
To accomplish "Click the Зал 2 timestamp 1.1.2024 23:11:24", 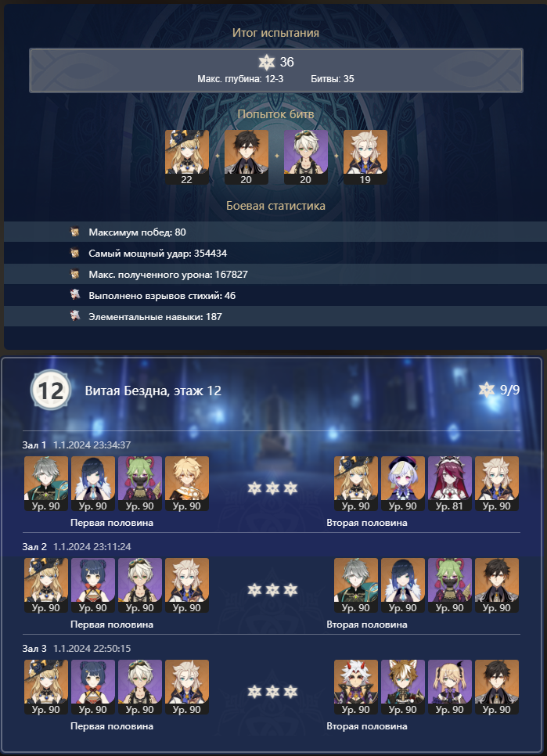I will [92, 547].
